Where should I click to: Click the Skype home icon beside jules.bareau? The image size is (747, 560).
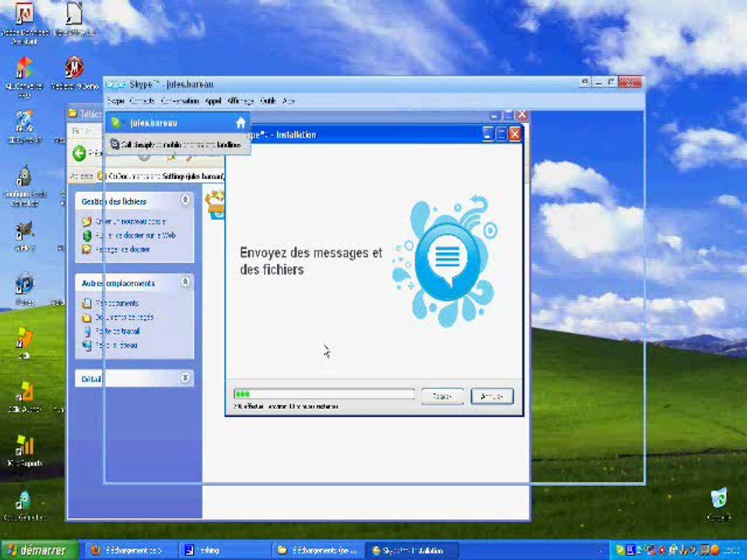pyautogui.click(x=240, y=124)
